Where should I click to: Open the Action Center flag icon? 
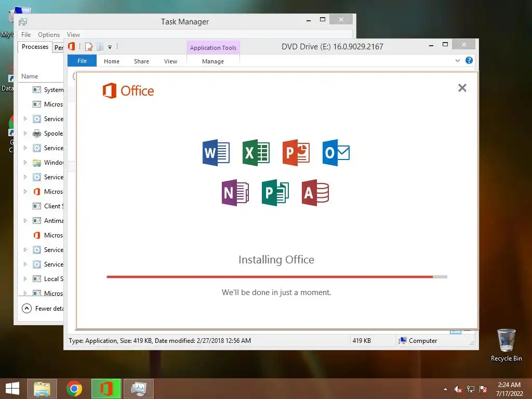click(x=483, y=389)
